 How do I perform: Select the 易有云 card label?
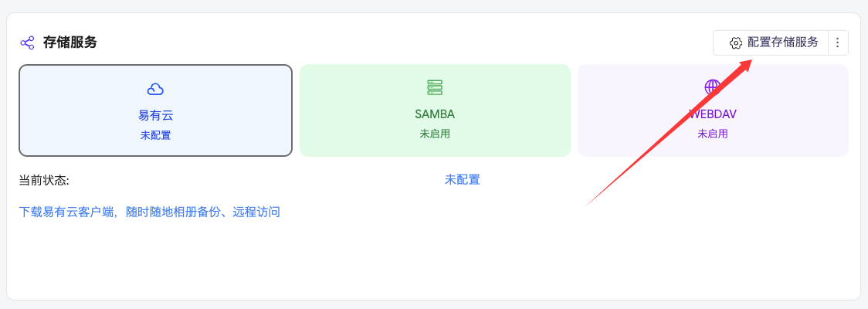point(155,115)
